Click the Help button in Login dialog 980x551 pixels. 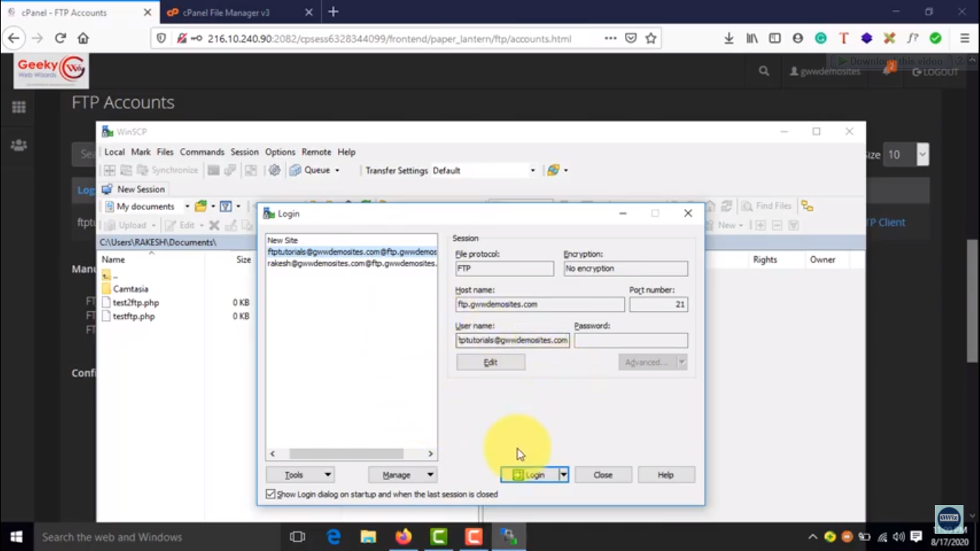pos(666,474)
